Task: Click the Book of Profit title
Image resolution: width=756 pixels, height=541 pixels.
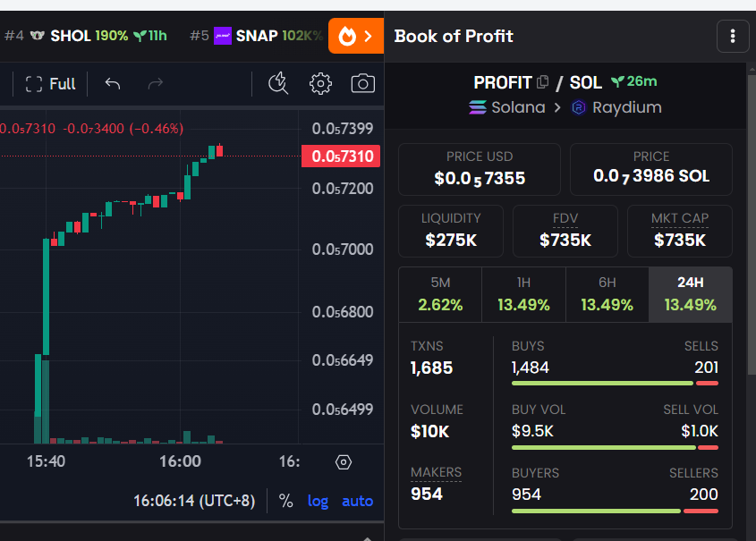Action: point(454,36)
